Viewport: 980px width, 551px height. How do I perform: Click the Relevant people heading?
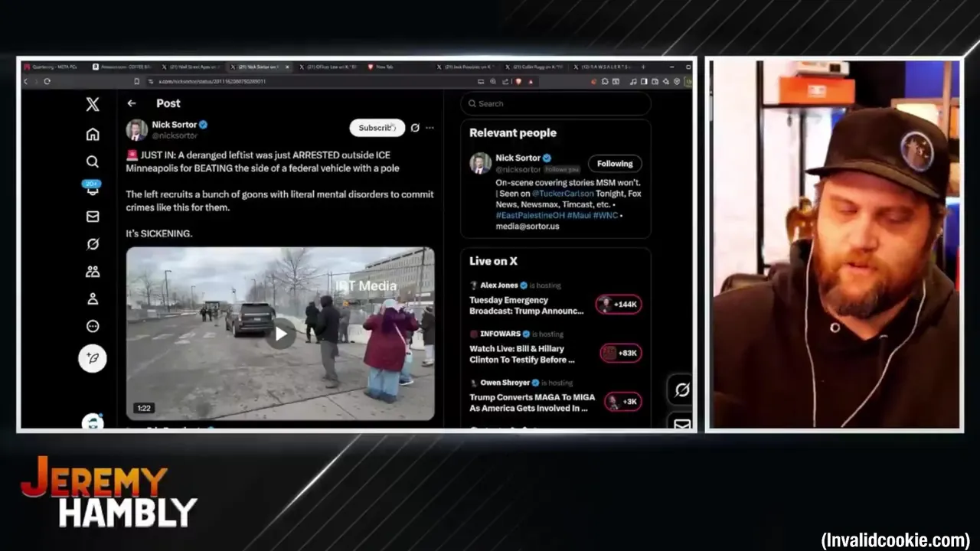[513, 132]
